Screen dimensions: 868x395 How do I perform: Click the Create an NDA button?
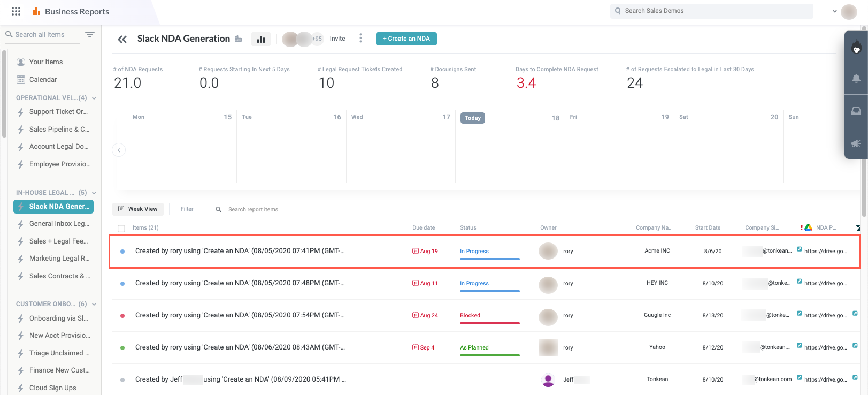pos(406,39)
